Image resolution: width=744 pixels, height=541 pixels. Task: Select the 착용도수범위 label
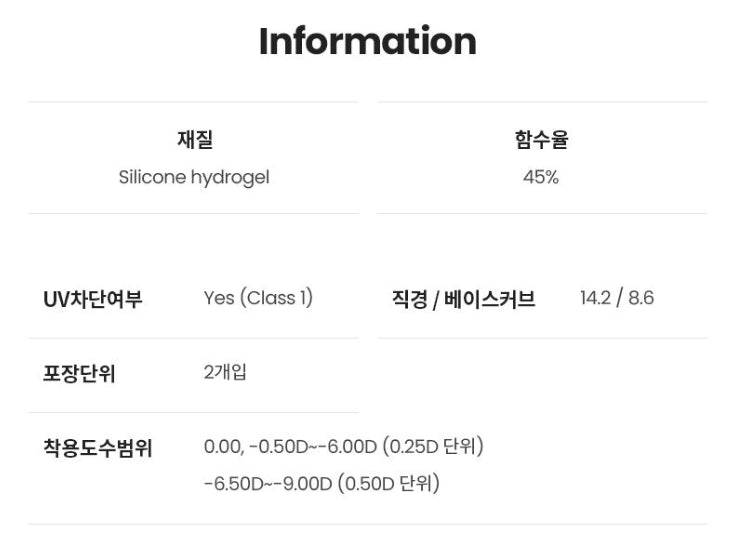[98, 447]
